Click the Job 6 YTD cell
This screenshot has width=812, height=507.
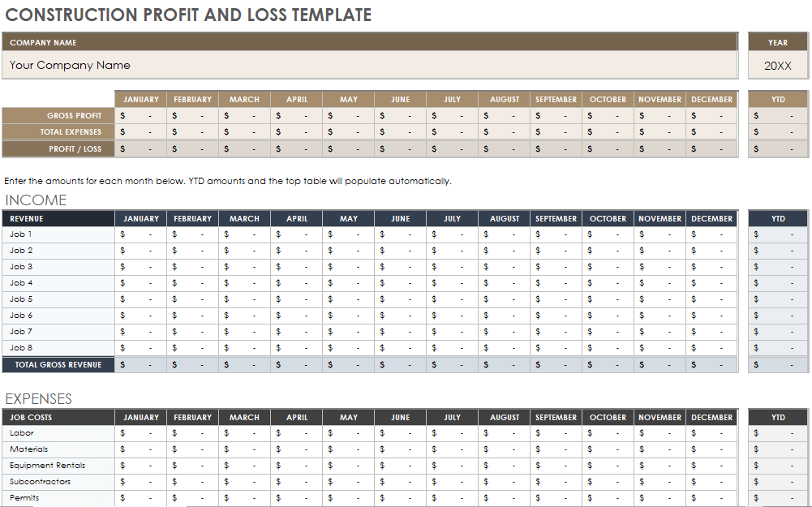pos(778,316)
